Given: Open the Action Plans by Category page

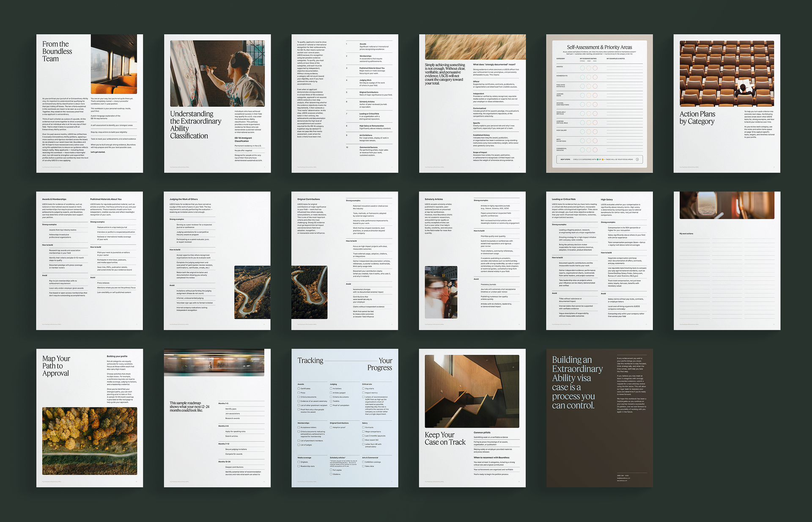Looking at the screenshot, I should click(727, 103).
